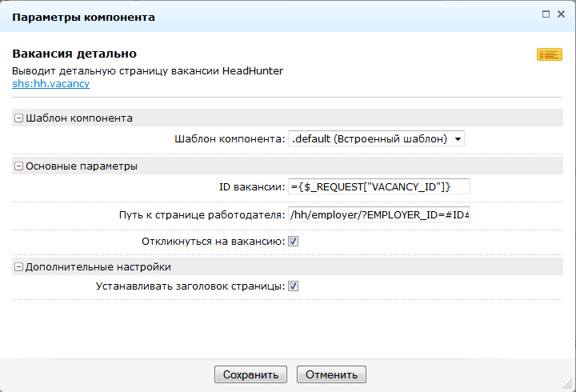Screen dimensions: 576x392
Task: Click the Путь к странице работодателя label
Action: (x=200, y=215)
